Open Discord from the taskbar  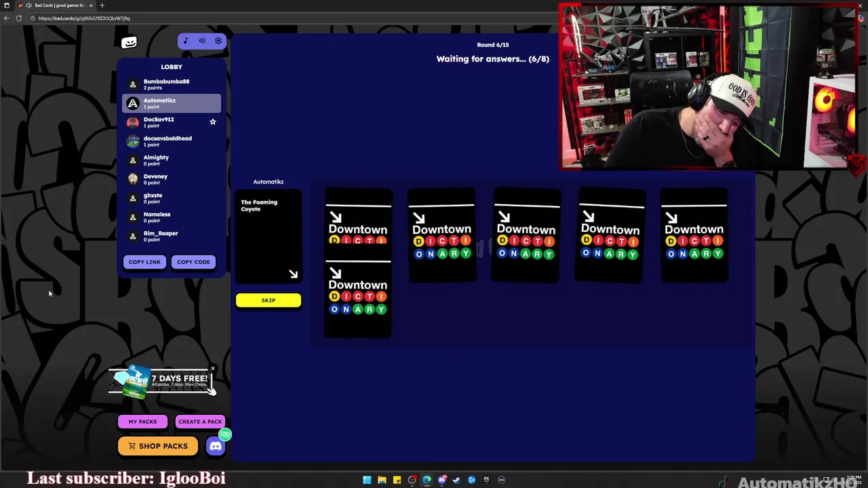point(442,480)
